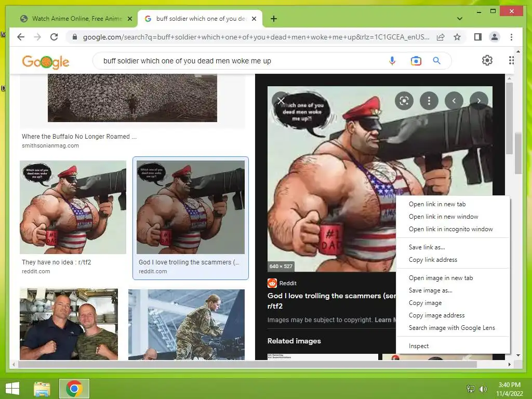
Task: Click the forward navigation arrow
Action: [x=37, y=37]
